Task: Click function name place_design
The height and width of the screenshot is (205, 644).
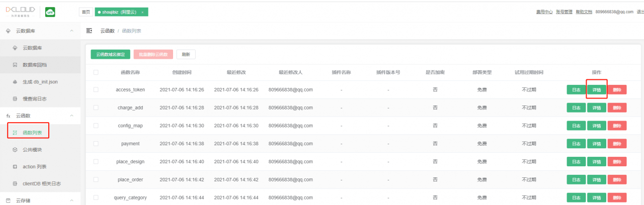Action: [x=130, y=162]
